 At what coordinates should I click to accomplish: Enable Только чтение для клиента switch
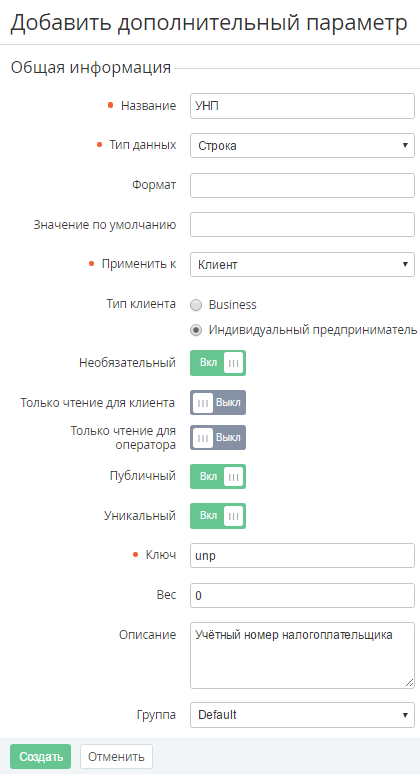[218, 402]
